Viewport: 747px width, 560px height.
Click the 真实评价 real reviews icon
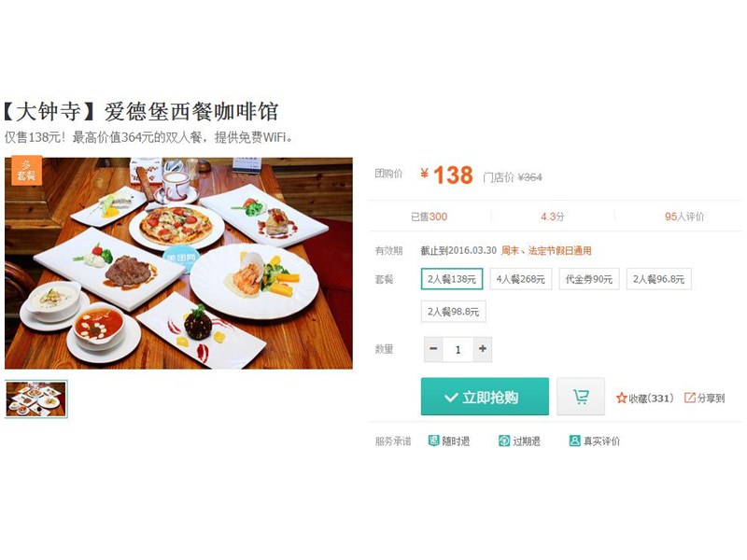574,441
